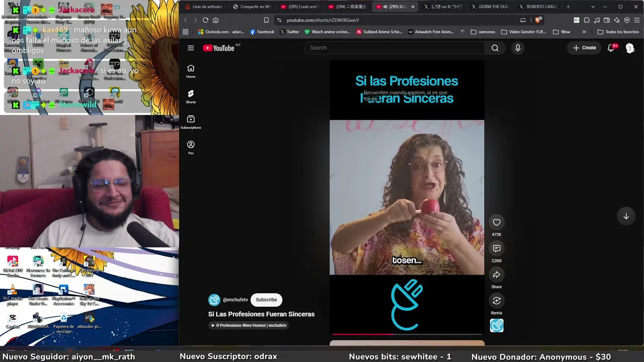
Task: Remix this Short
Action: 497,301
